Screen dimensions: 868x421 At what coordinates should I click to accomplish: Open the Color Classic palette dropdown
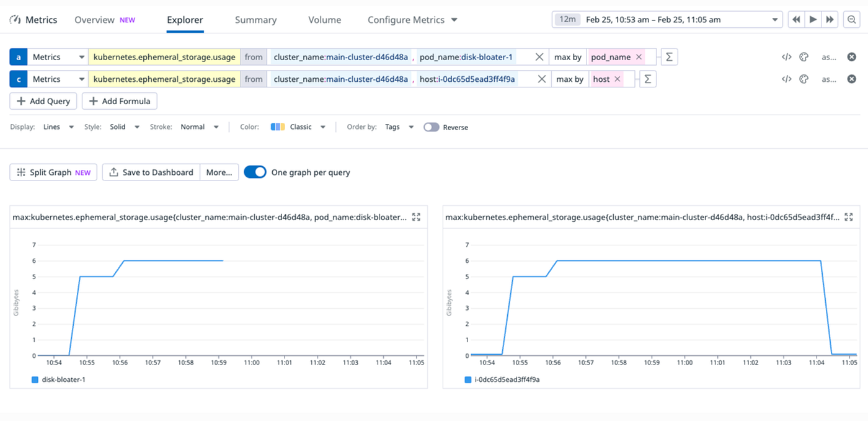[x=298, y=127]
